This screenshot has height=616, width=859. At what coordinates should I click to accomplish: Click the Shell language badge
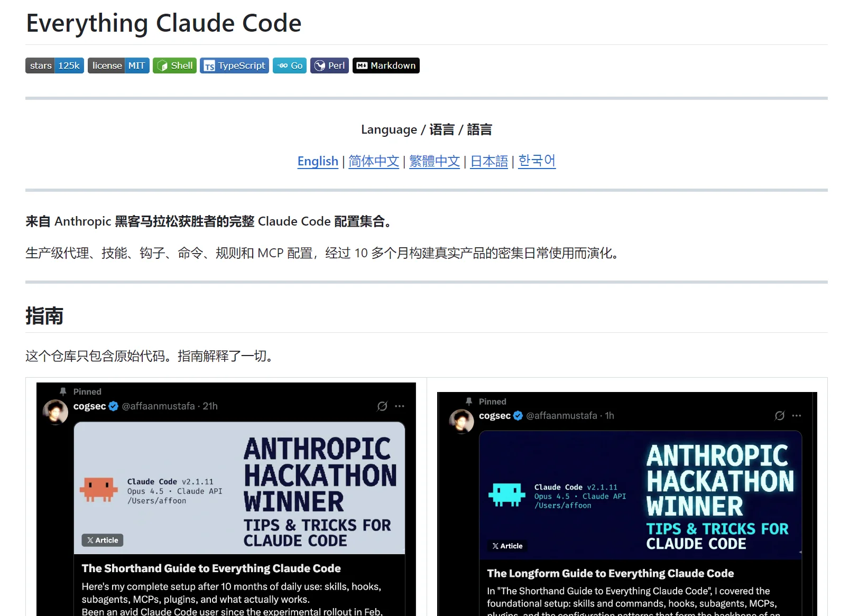[x=174, y=65]
